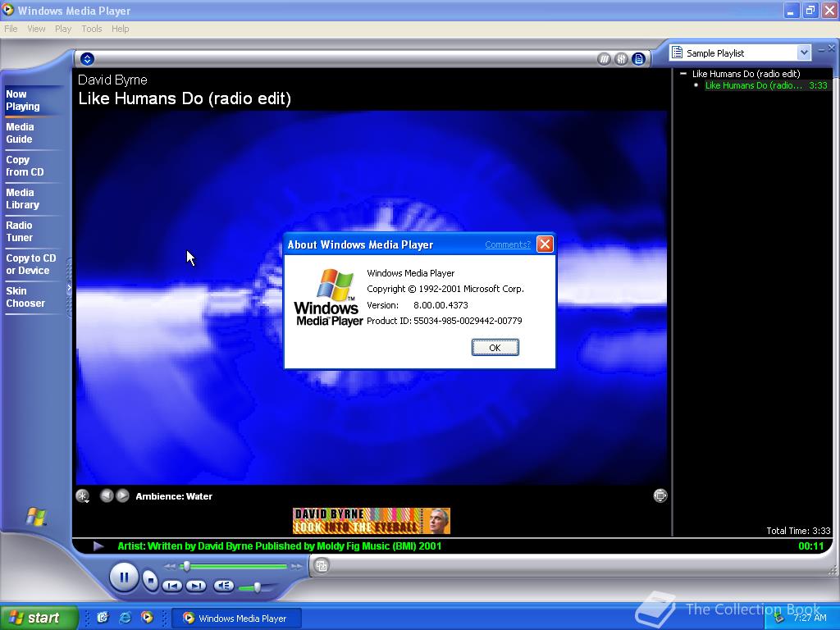The height and width of the screenshot is (630, 840).
Task: Click the Windows Media Player logo in dialog
Action: tap(328, 297)
